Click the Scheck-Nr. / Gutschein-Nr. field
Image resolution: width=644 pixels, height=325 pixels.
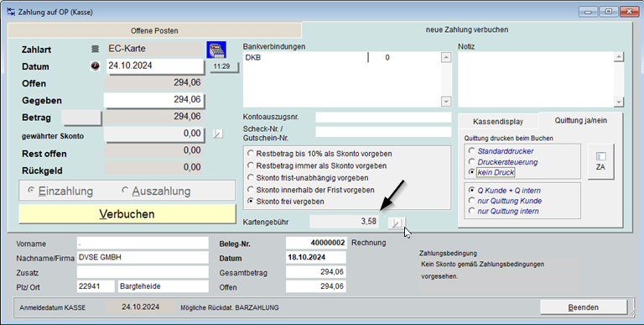pos(383,132)
